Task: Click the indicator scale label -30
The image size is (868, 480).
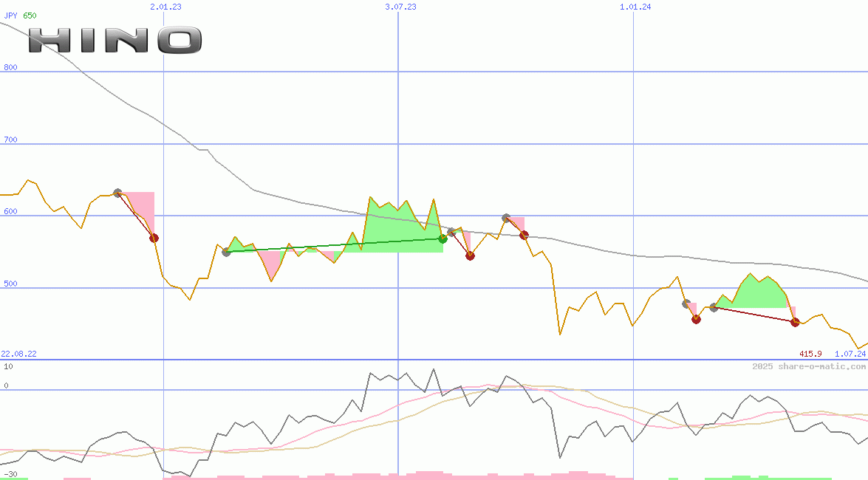Action: point(10,475)
